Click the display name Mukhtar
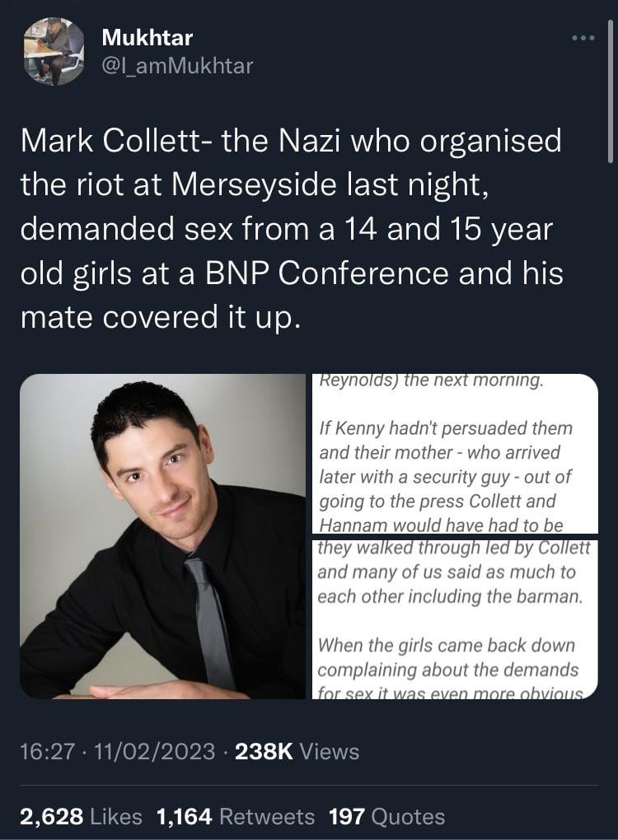The width and height of the screenshot is (618, 840). 147,37
